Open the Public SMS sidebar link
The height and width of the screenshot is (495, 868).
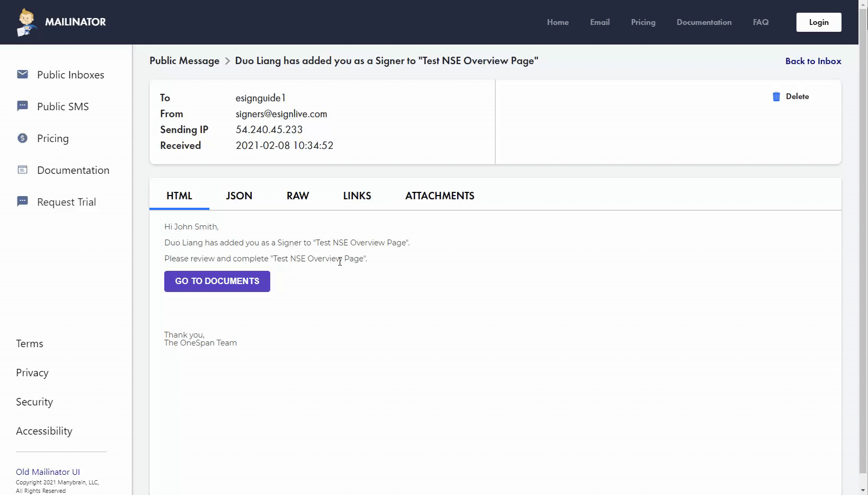pos(63,107)
